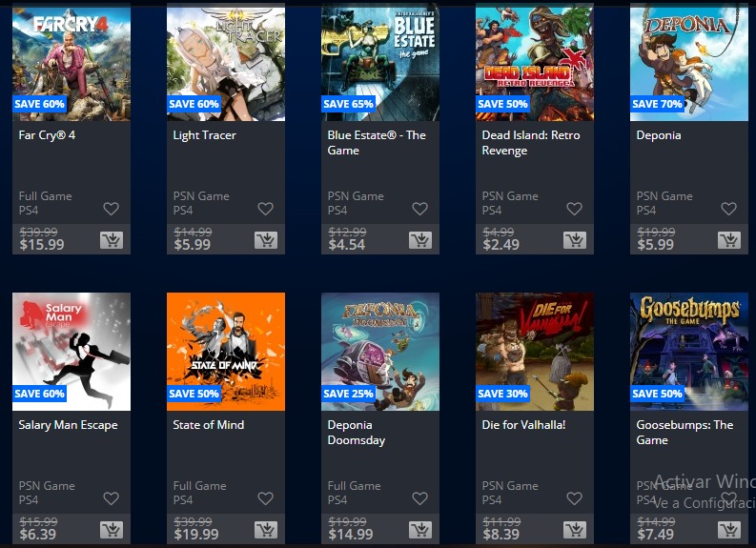
Task: Add Deponia to cart
Action: [729, 240]
